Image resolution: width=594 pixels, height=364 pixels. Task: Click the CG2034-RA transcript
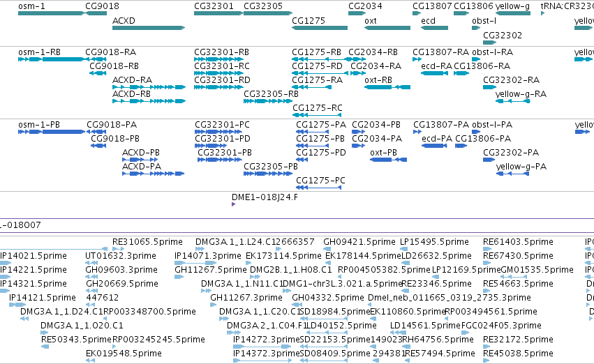tap(358, 73)
